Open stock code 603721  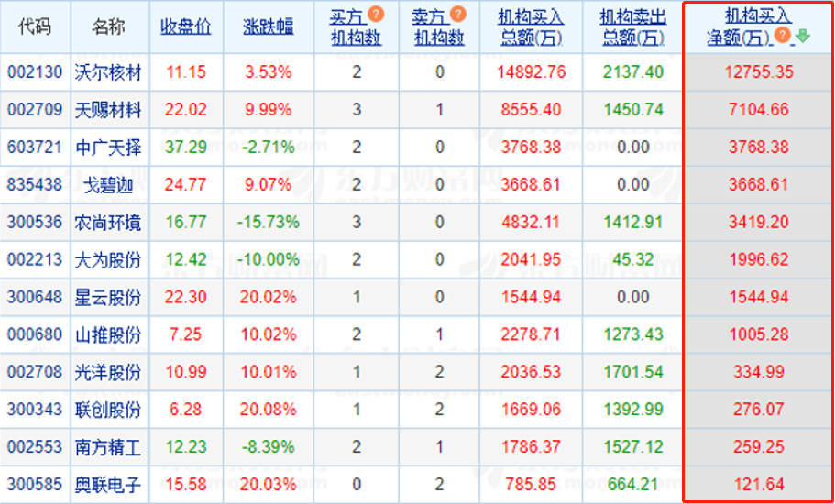(35, 147)
